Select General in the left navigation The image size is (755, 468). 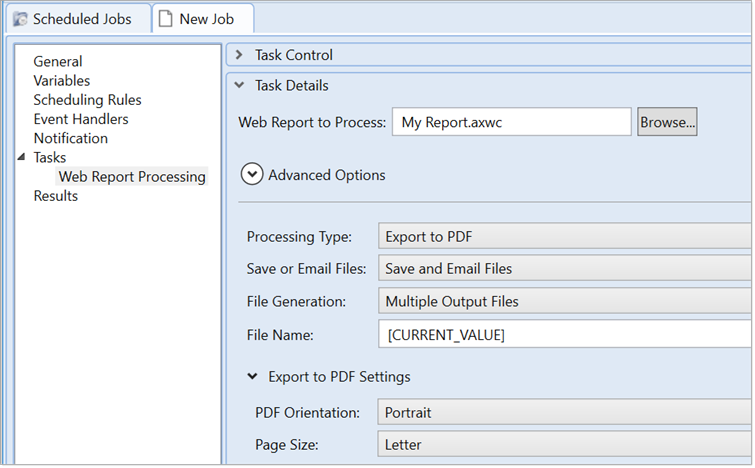click(x=58, y=62)
